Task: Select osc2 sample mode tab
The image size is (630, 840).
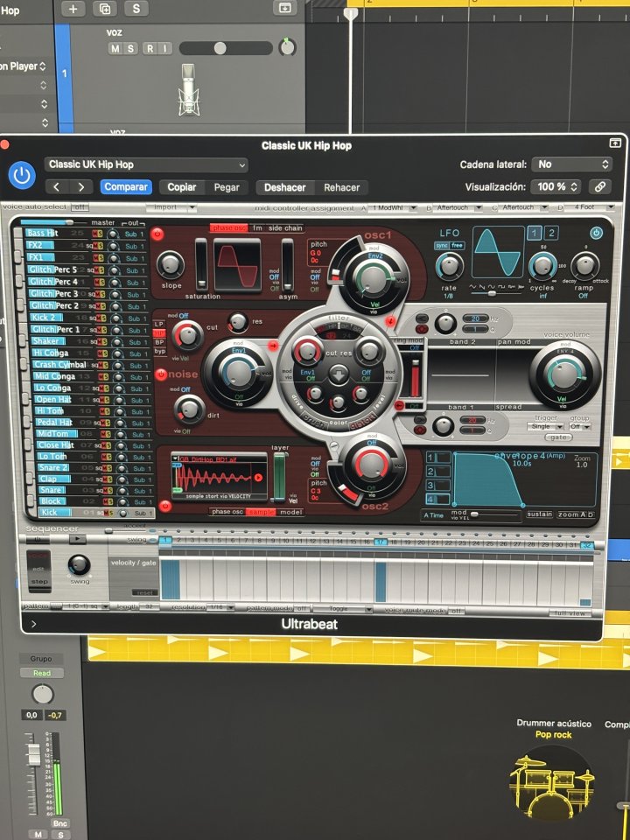Action: [261, 512]
